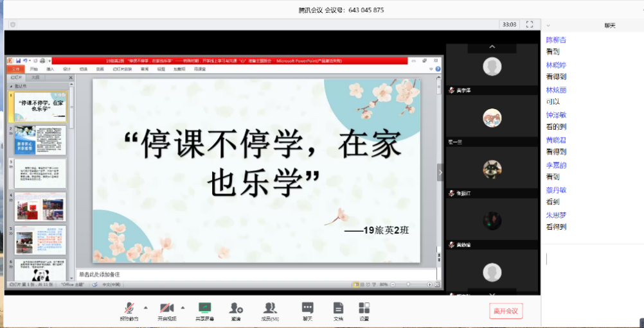Collapse the chat panel dropdown arrow
This screenshot has width=644, height=328.
[x=548, y=26]
